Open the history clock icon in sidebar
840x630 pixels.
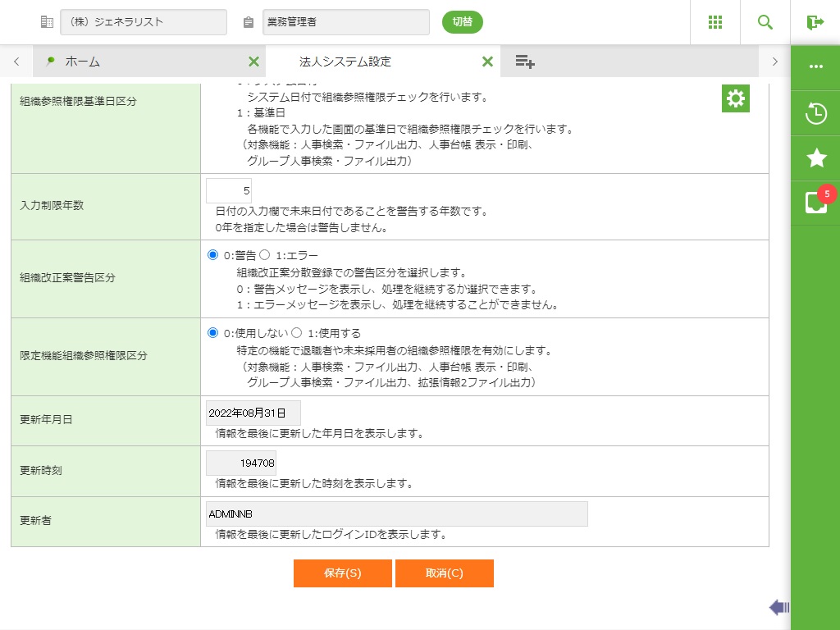[815, 114]
